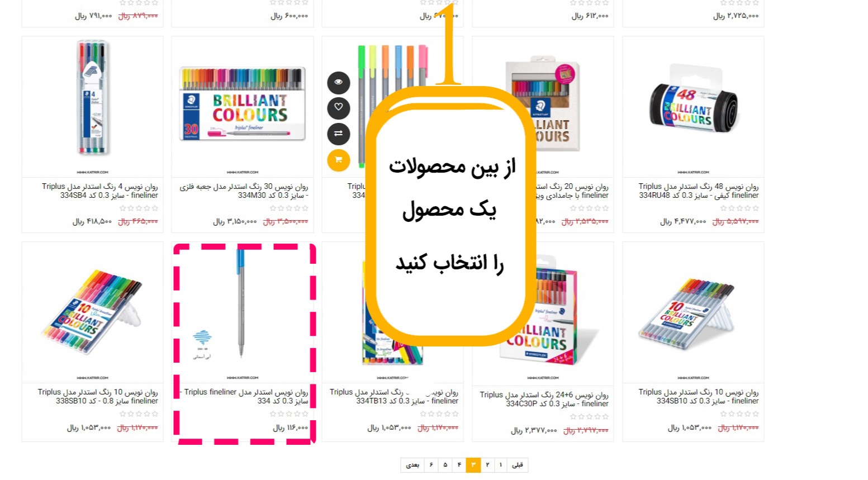Go to pagination page 4
Viewport: 868px width, 480px height.
(459, 465)
